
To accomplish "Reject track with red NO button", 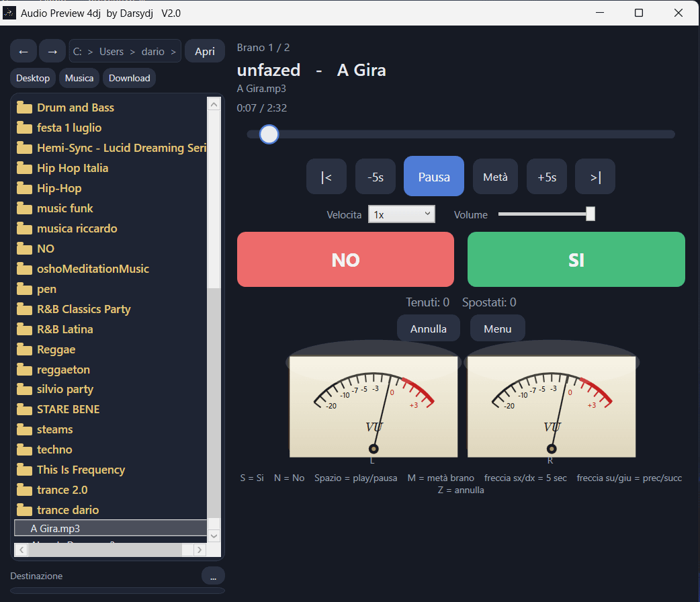I will pyautogui.click(x=345, y=259).
